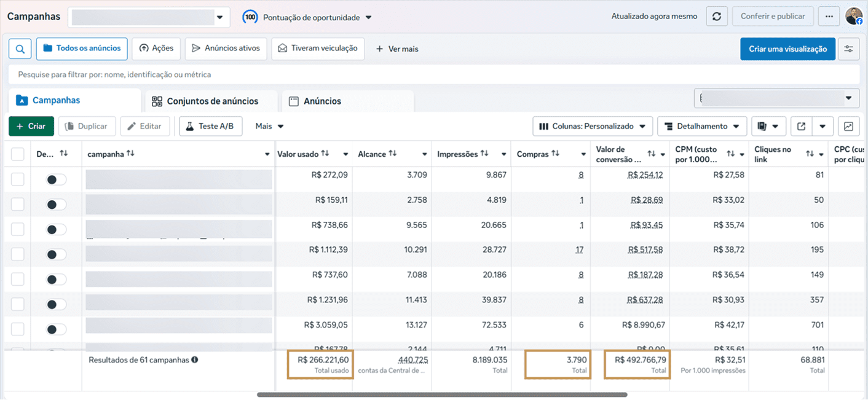Open the Detalhamento dropdown
This screenshot has width=868, height=400.
pos(702,126)
